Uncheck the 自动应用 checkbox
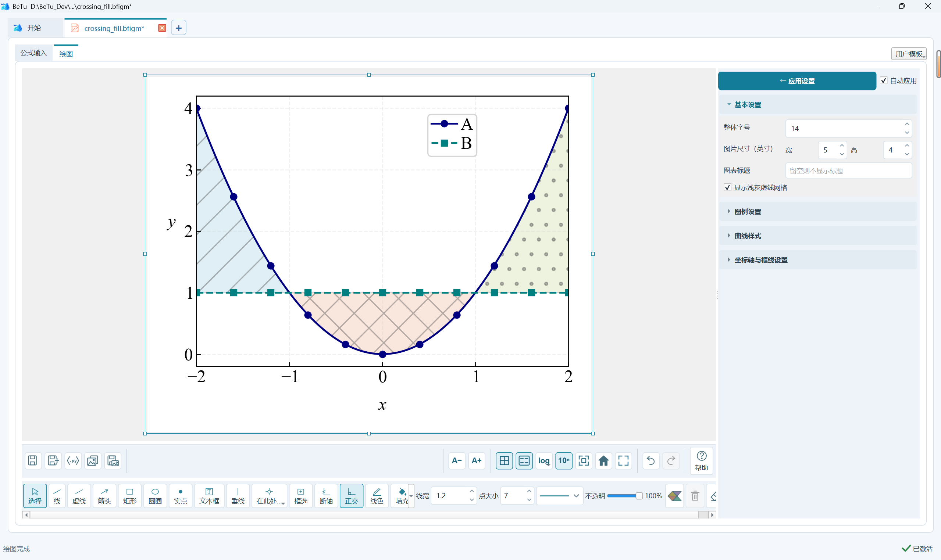Screen dimensions: 941x560 883,80
